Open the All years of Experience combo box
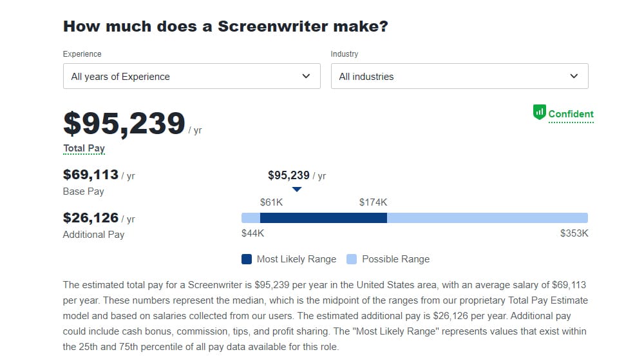 [x=192, y=76]
